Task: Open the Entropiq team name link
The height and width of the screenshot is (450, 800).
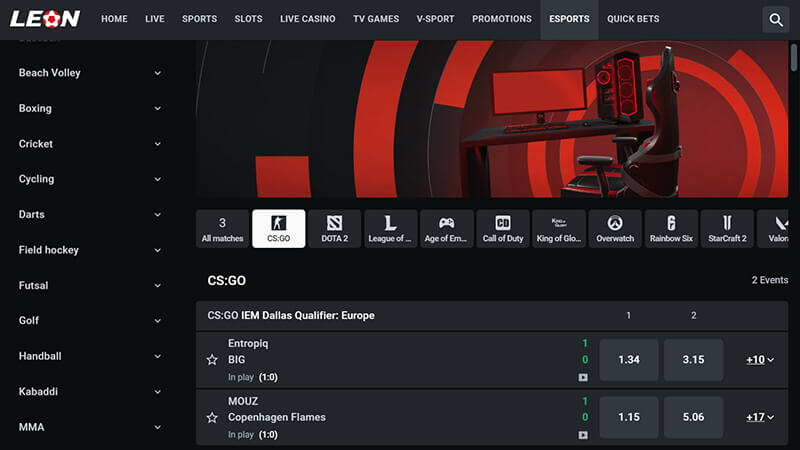Action: tap(248, 343)
